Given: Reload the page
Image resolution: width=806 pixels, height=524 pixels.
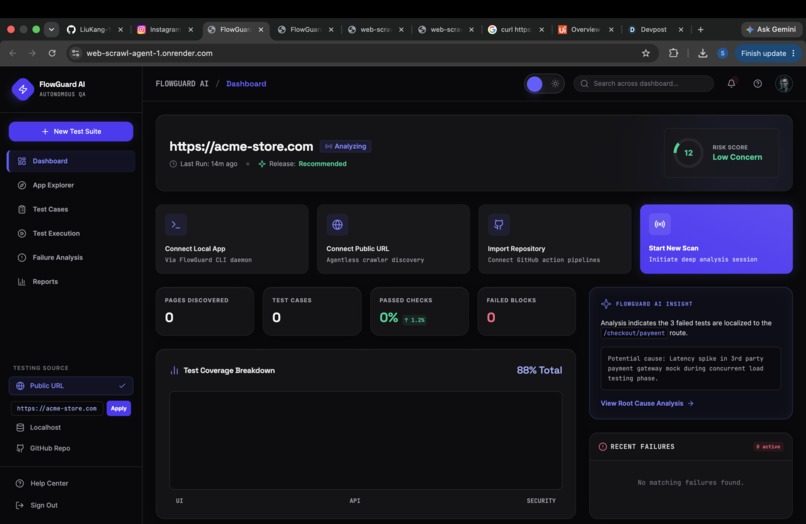Looking at the screenshot, I should point(52,53).
